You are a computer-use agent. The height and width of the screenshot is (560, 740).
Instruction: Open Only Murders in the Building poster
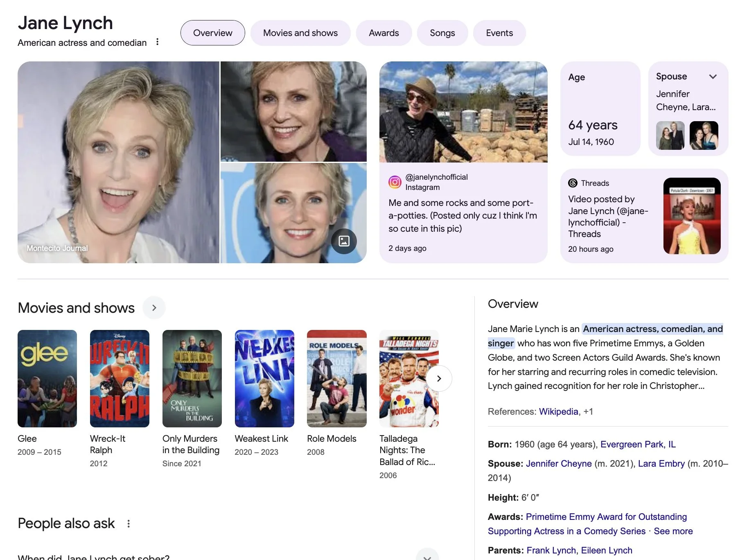point(192,379)
